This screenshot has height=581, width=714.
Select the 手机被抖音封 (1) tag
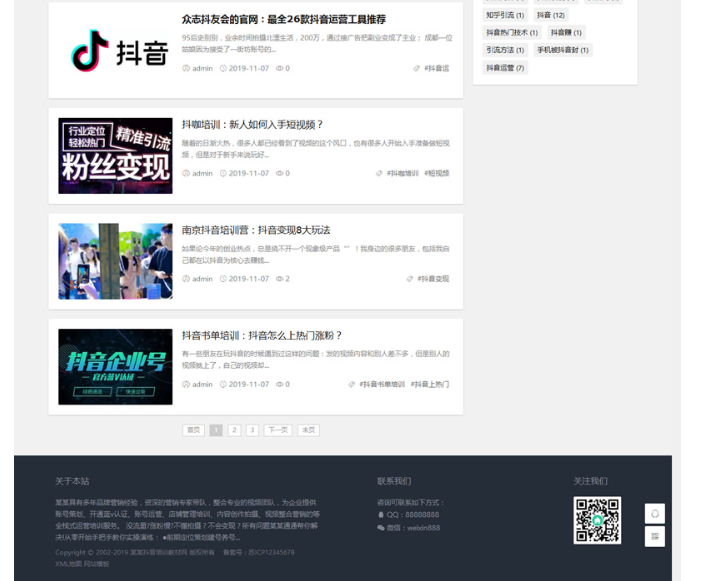tap(563, 50)
